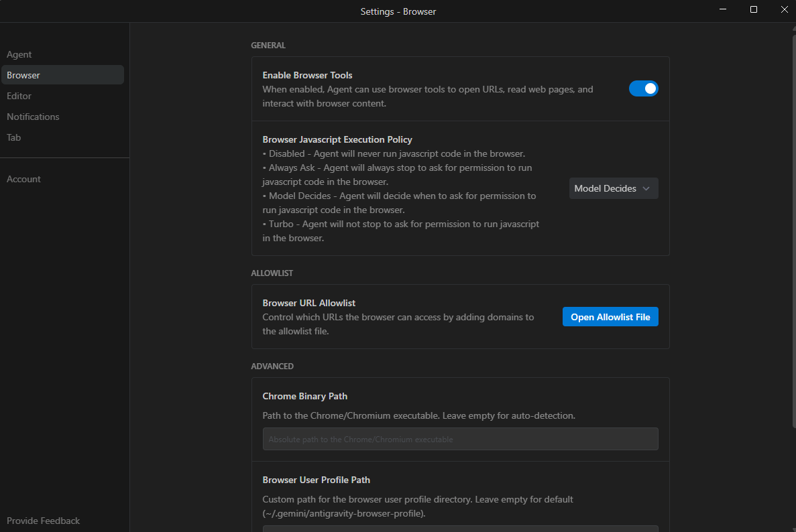Open Notifications settings
The width and height of the screenshot is (796, 532).
33,117
